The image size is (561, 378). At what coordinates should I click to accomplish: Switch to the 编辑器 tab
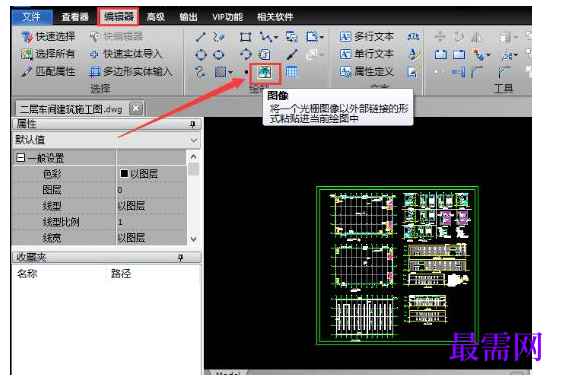pos(118,16)
